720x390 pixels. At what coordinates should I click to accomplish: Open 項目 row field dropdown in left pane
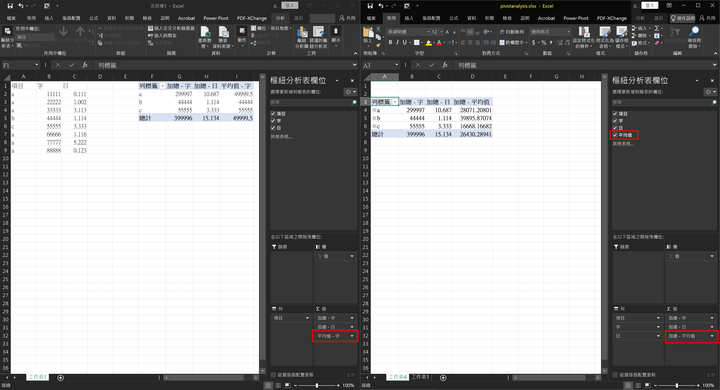307,318
